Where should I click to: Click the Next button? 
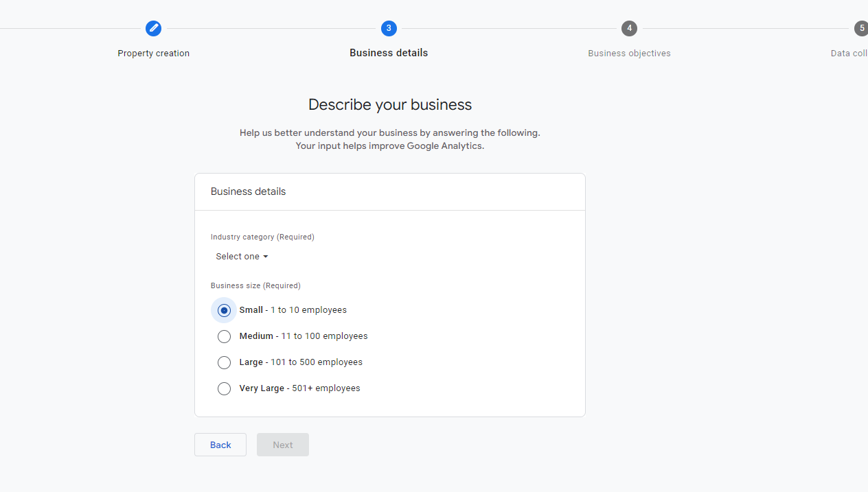(283, 445)
